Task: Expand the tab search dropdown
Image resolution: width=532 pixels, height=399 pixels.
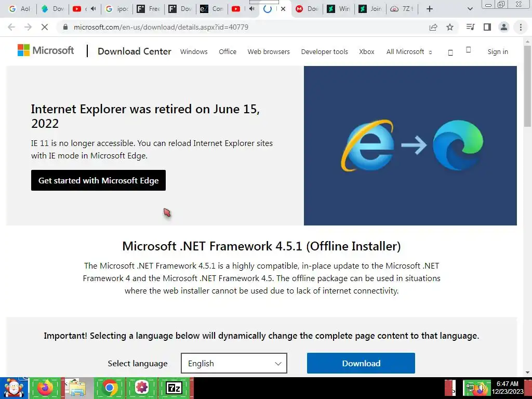Action: click(470, 9)
